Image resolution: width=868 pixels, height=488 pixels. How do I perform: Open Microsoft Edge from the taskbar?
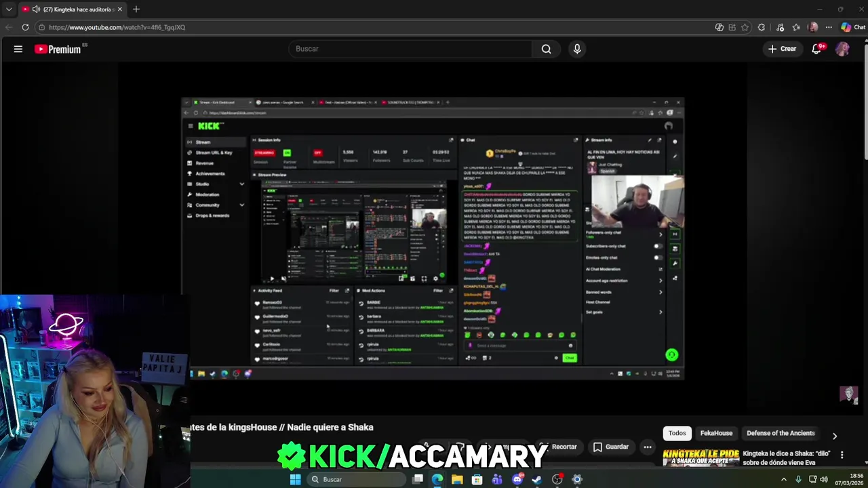[437, 479]
